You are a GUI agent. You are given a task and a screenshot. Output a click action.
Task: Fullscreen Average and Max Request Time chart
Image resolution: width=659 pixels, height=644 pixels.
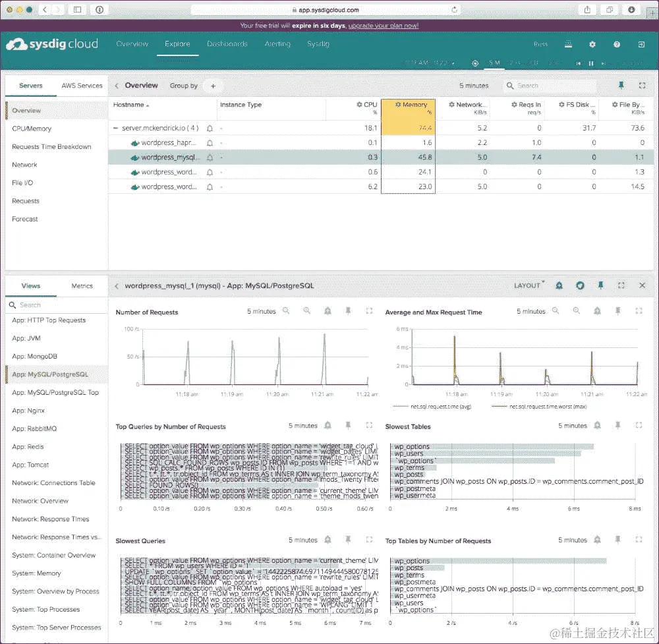(639, 310)
